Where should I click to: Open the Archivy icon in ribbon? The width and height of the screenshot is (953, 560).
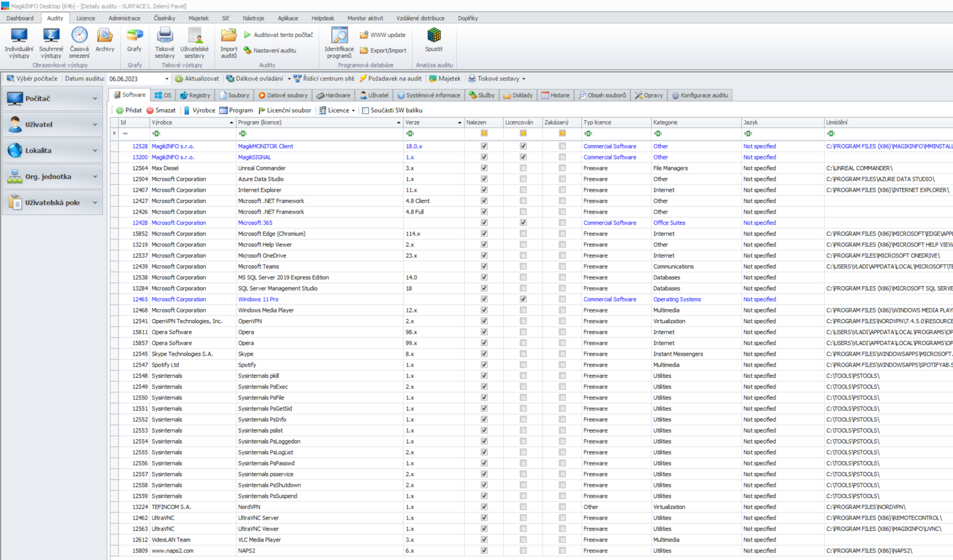coord(105,36)
